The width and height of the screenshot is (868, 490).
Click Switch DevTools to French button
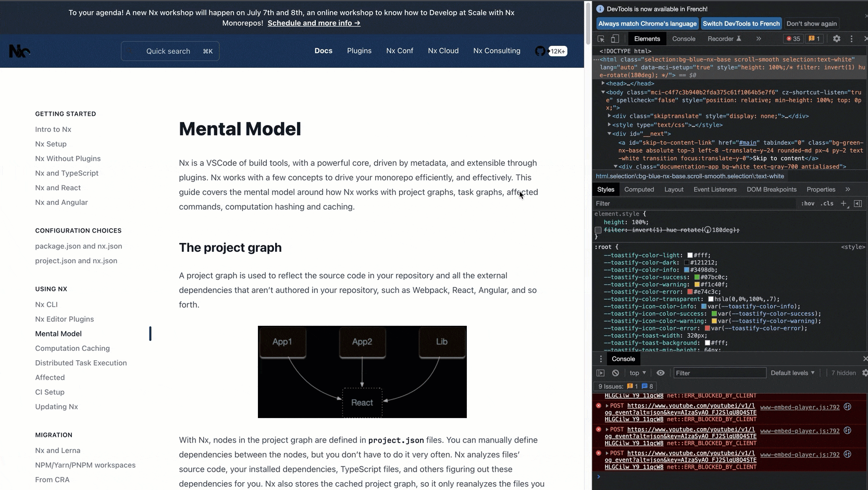click(x=741, y=23)
